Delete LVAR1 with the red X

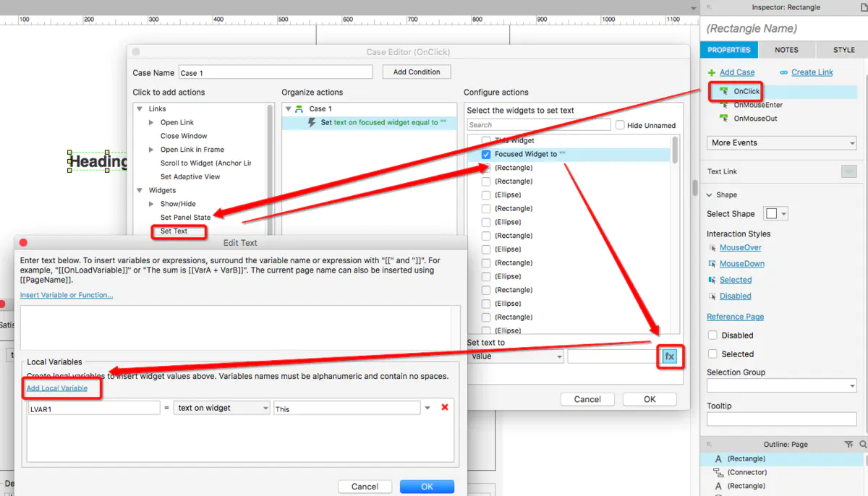pyautogui.click(x=445, y=407)
